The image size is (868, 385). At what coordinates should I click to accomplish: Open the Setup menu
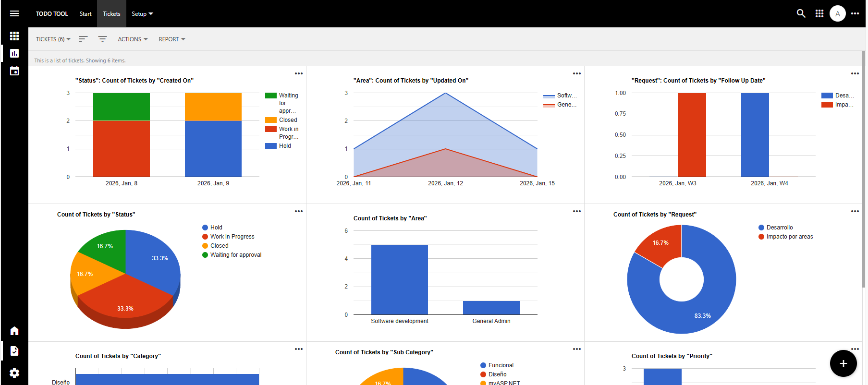point(142,14)
